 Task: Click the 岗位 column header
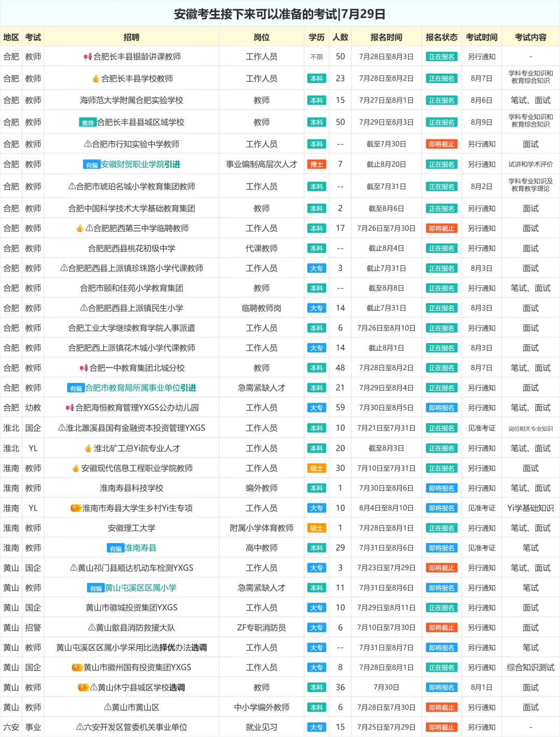click(x=262, y=37)
